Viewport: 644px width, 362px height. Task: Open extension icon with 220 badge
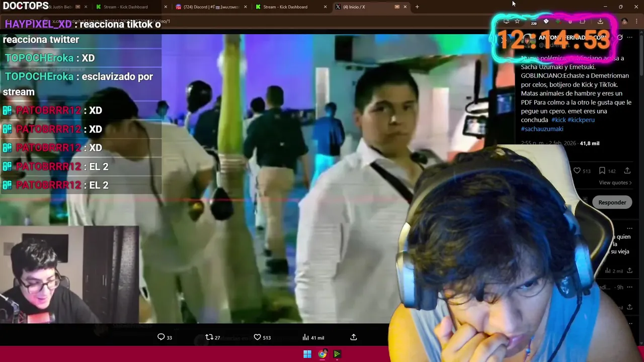click(x=533, y=22)
